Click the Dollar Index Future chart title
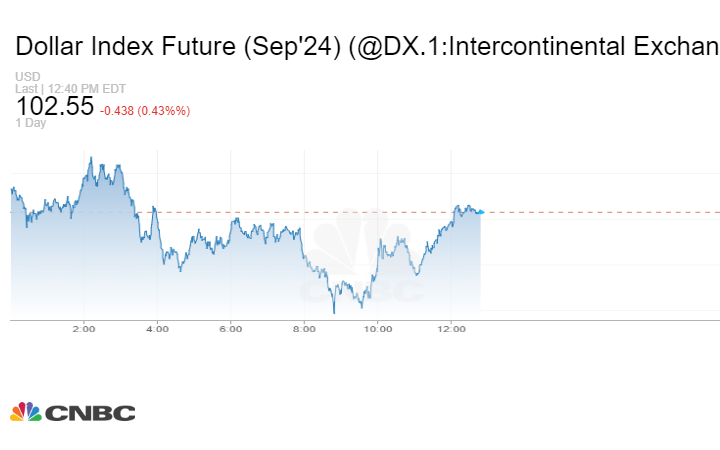720x450 pixels. (x=366, y=46)
